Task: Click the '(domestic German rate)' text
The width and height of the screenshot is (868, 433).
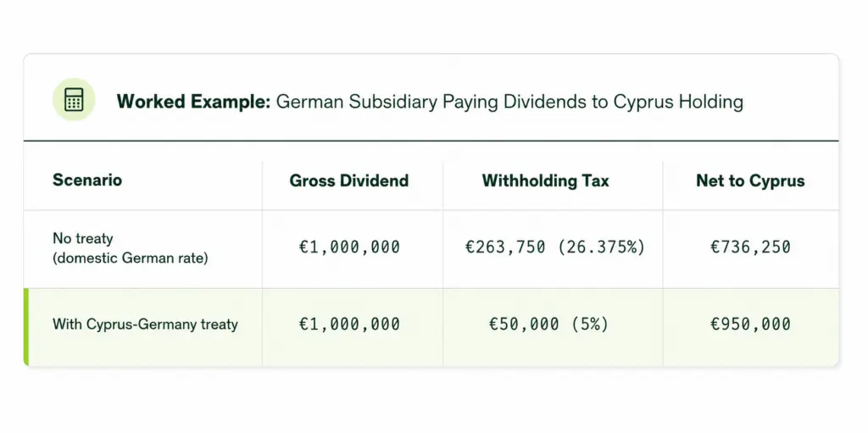Action: [x=131, y=258]
